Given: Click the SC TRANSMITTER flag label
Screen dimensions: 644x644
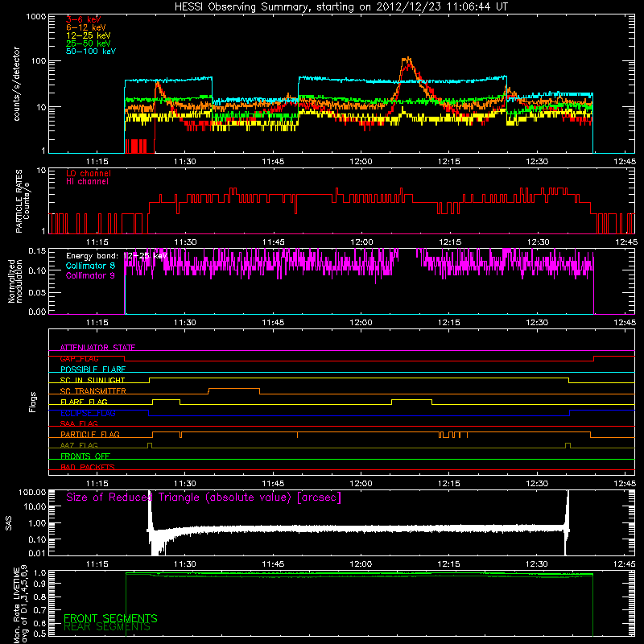Looking at the screenshot, I should click(x=93, y=391).
